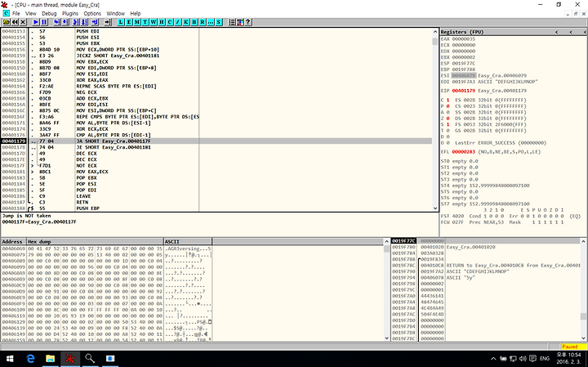Viewport: 588px width, 367px height.
Task: Open Run trace with the ... button
Action: point(211,22)
